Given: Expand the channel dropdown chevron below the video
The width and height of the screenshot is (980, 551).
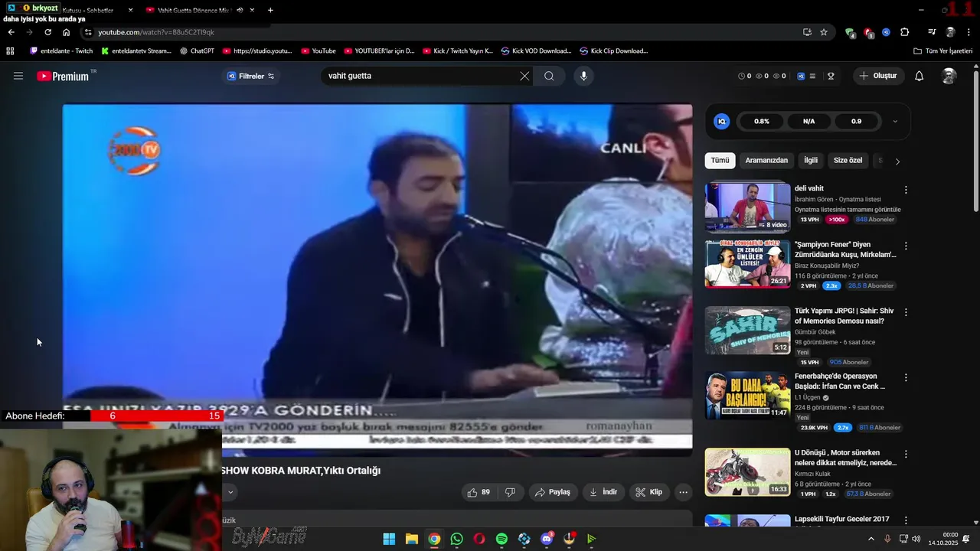Looking at the screenshot, I should click(x=229, y=492).
